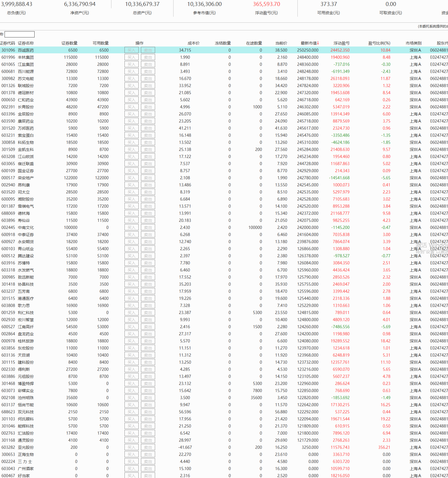The width and height of the screenshot is (448, 478).
Task: Sort by the 证券代码 column header
Action: coord(7,43)
